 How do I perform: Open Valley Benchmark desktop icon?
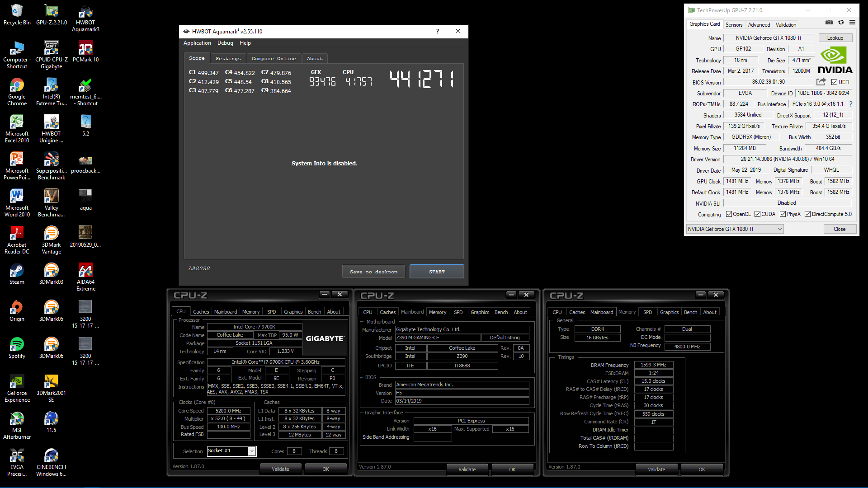pos(52,204)
